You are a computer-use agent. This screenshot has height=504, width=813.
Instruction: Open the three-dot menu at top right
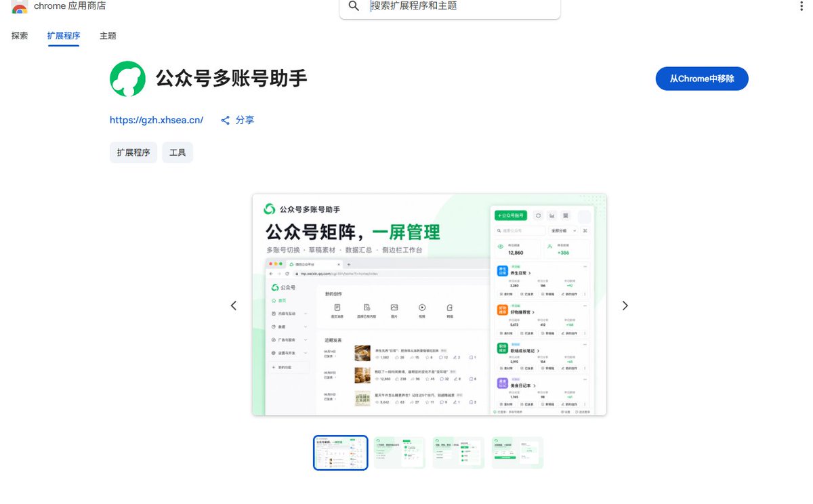pos(802,6)
